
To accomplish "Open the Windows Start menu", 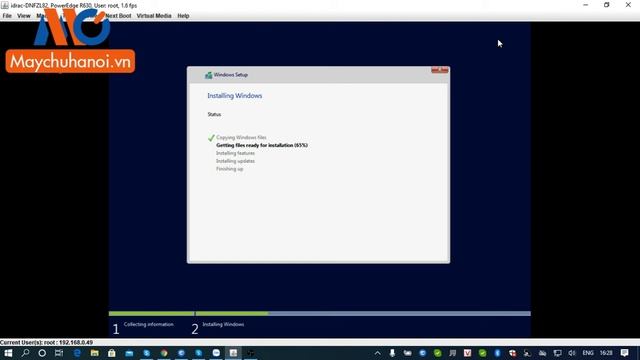I will [8, 353].
